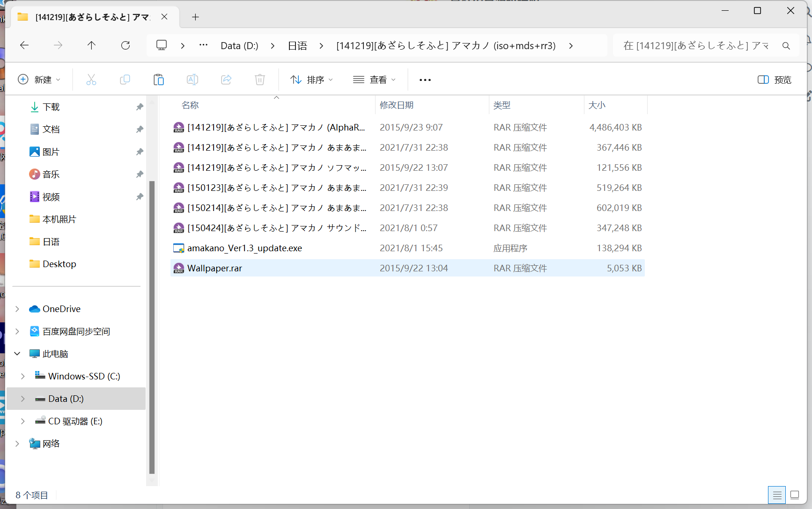
Task: Click the Share icon in toolbar
Action: (x=226, y=80)
